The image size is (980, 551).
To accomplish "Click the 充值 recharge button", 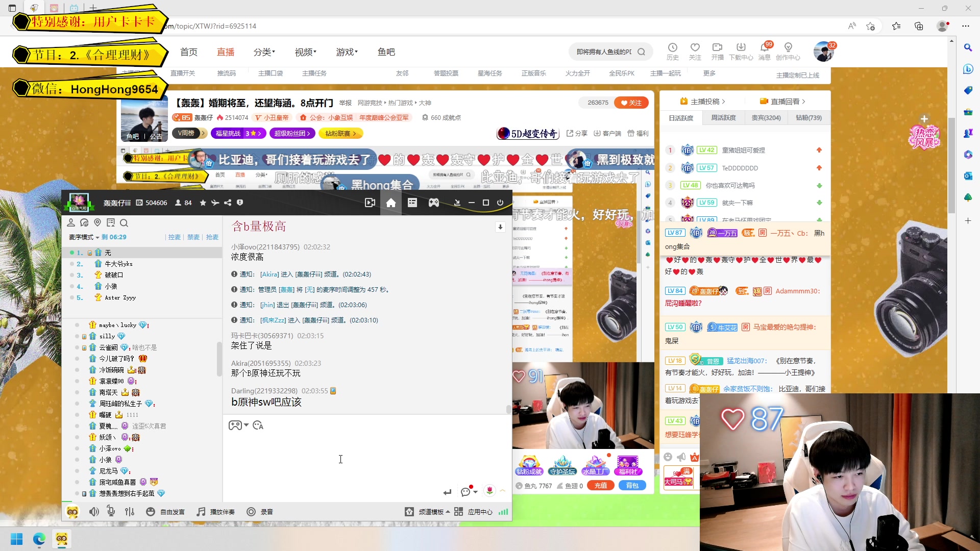I will pos(601,486).
